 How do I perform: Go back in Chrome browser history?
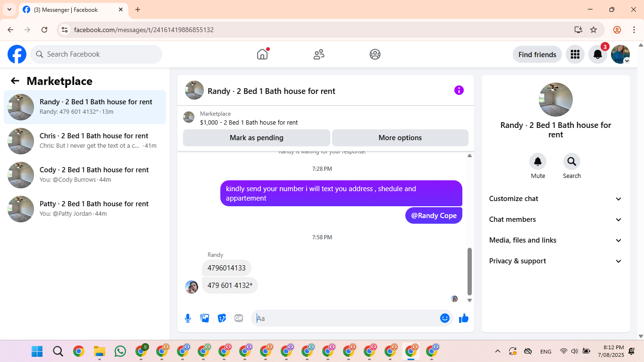click(10, 30)
